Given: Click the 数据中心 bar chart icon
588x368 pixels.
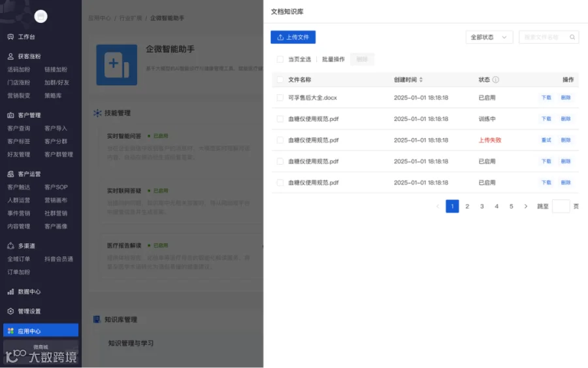Looking at the screenshot, I should tap(10, 292).
